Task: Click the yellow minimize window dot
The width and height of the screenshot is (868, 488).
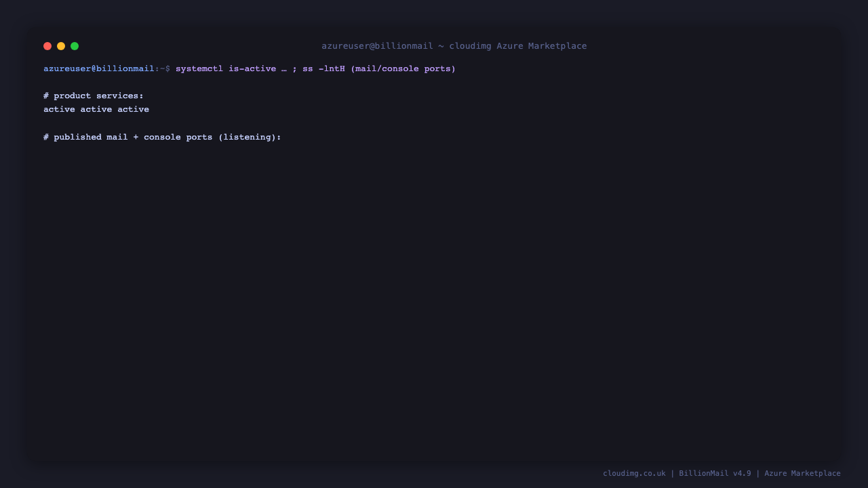Action: click(61, 46)
